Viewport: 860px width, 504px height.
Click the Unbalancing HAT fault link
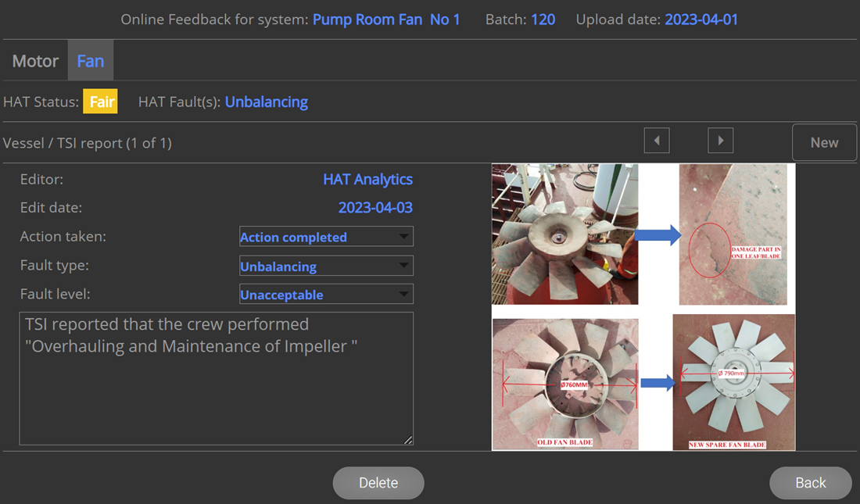click(267, 102)
